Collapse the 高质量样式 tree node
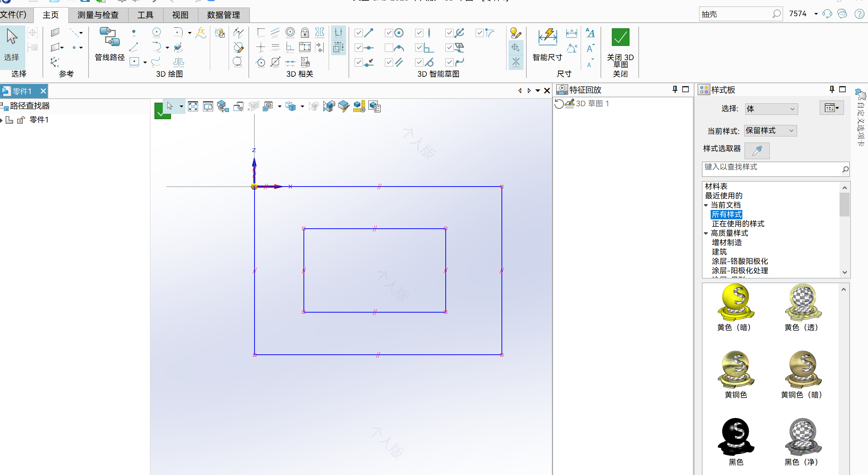 point(706,233)
